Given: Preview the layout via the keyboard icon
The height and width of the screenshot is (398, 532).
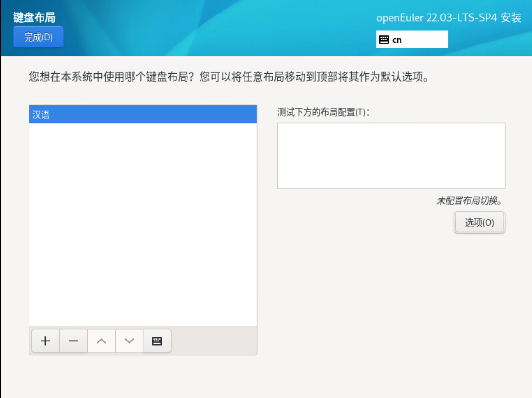Looking at the screenshot, I should tap(157, 341).
